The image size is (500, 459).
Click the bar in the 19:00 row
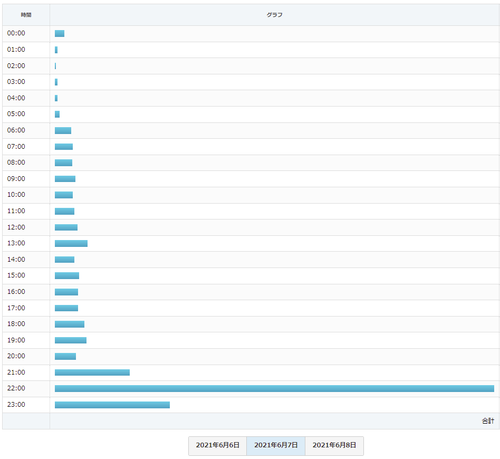71,340
